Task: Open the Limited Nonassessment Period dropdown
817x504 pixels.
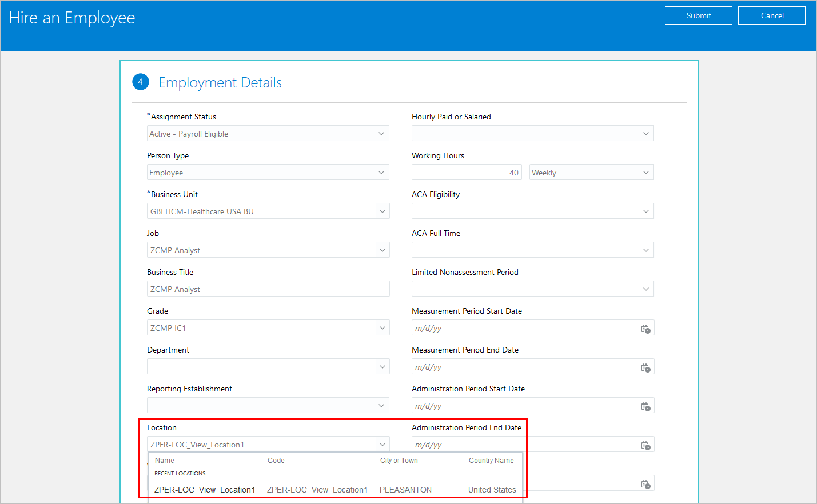Action: (x=645, y=289)
